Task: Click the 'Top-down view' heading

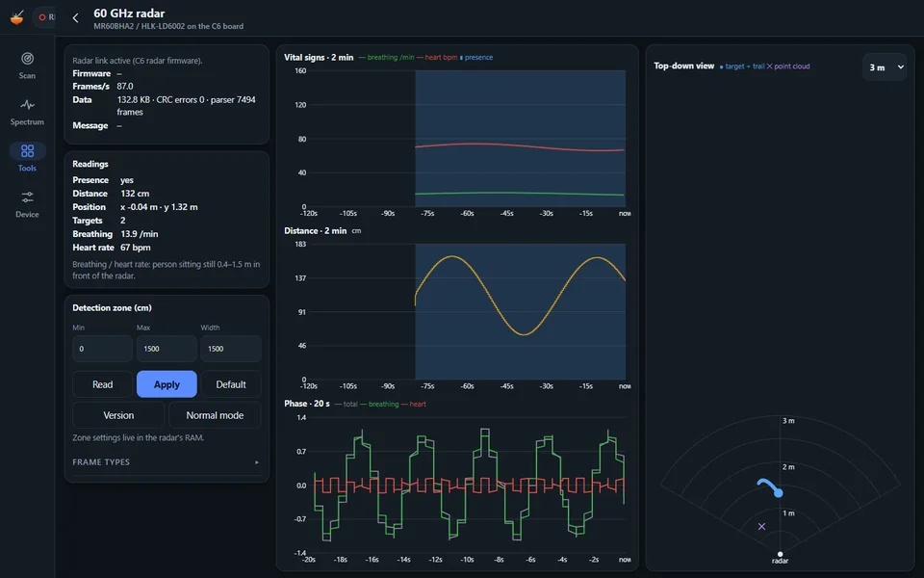Action: pos(684,66)
